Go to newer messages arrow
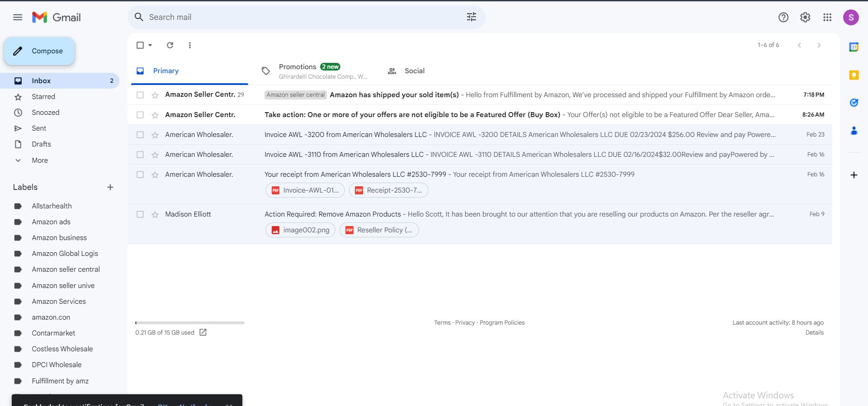The height and width of the screenshot is (406, 868). [799, 45]
